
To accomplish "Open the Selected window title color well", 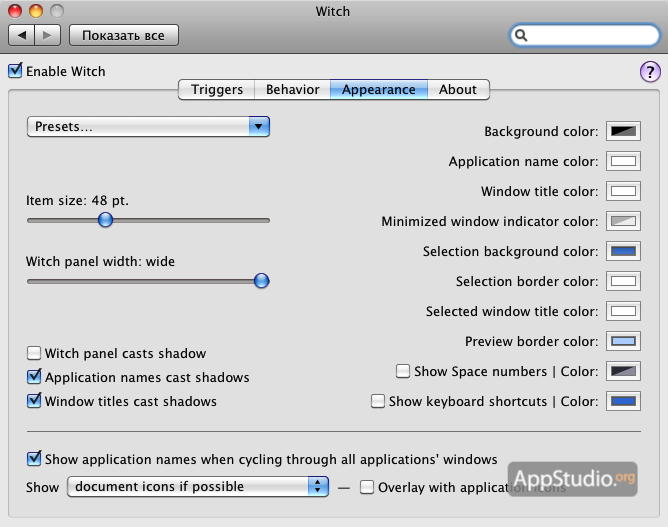I will point(623,311).
